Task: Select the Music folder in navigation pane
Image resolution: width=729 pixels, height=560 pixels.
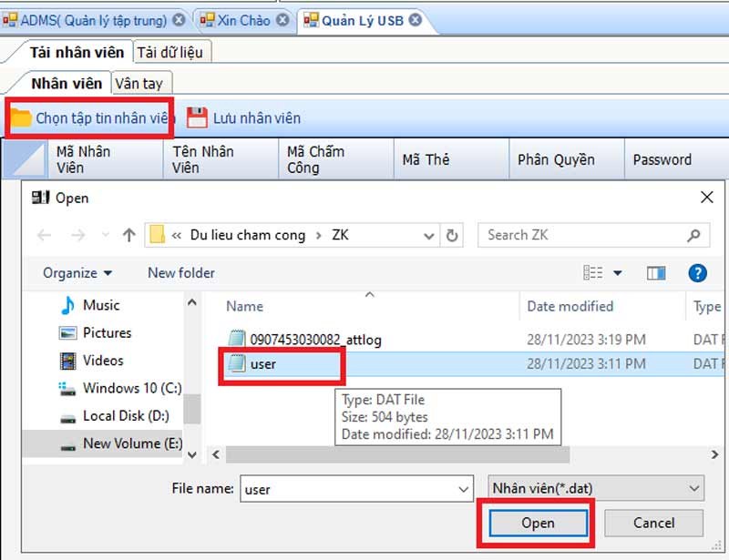Action: 101,305
